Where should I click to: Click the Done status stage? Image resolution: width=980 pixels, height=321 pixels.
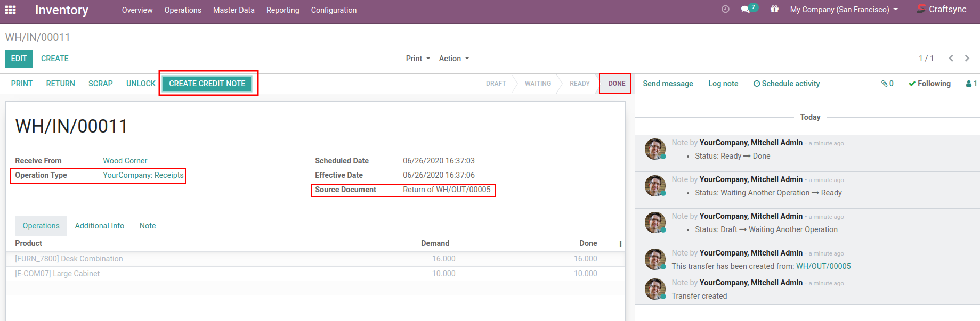[617, 84]
